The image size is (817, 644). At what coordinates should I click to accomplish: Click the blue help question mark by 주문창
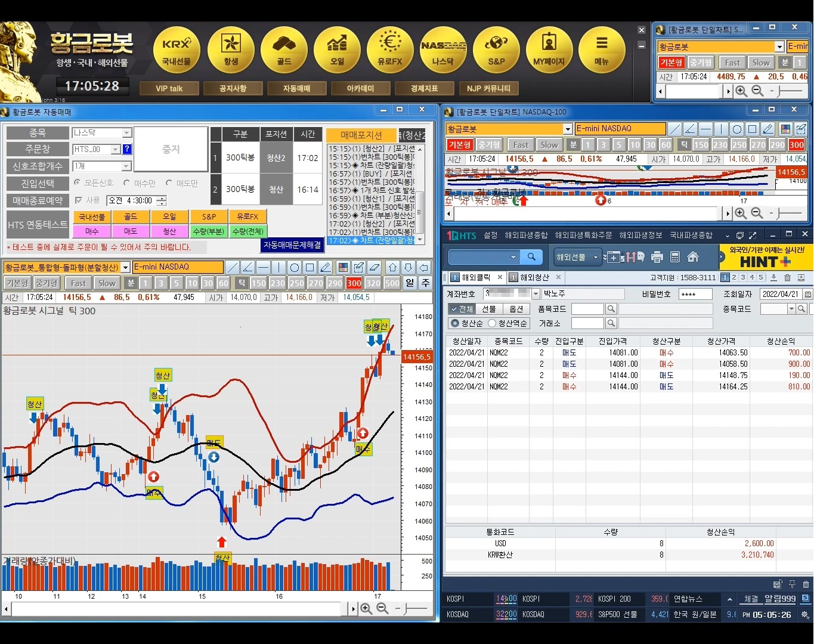pos(127,149)
